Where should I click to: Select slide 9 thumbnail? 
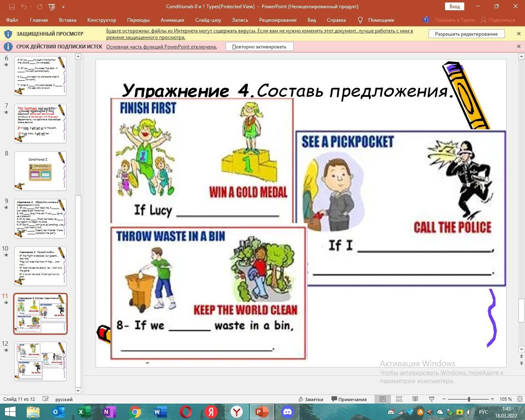point(40,218)
